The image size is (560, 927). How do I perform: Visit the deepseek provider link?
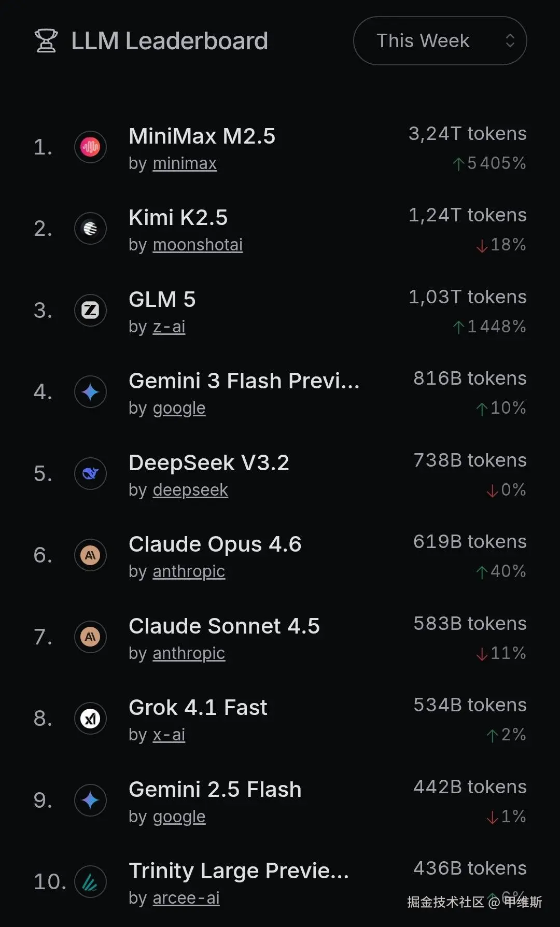(x=190, y=490)
